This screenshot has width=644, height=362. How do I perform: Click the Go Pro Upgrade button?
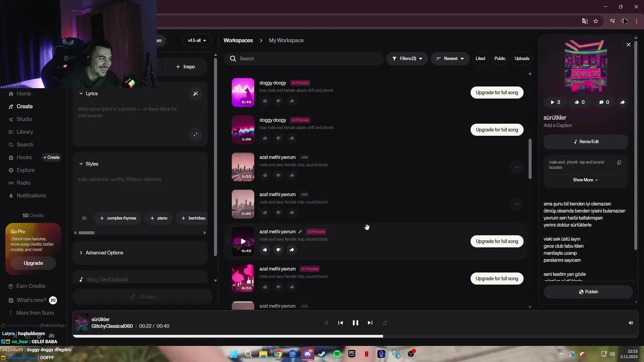(x=33, y=263)
